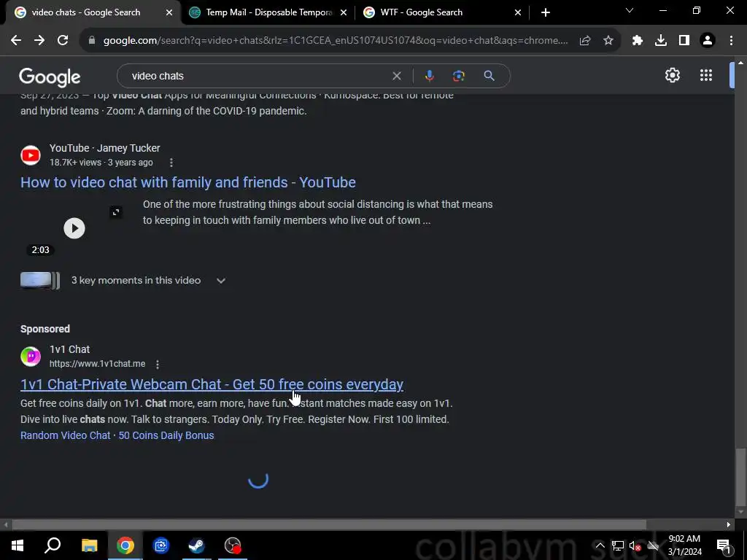747x560 pixels.
Task: Follow the 50 Coins Daily Bonus sitelink
Action: pyautogui.click(x=166, y=435)
